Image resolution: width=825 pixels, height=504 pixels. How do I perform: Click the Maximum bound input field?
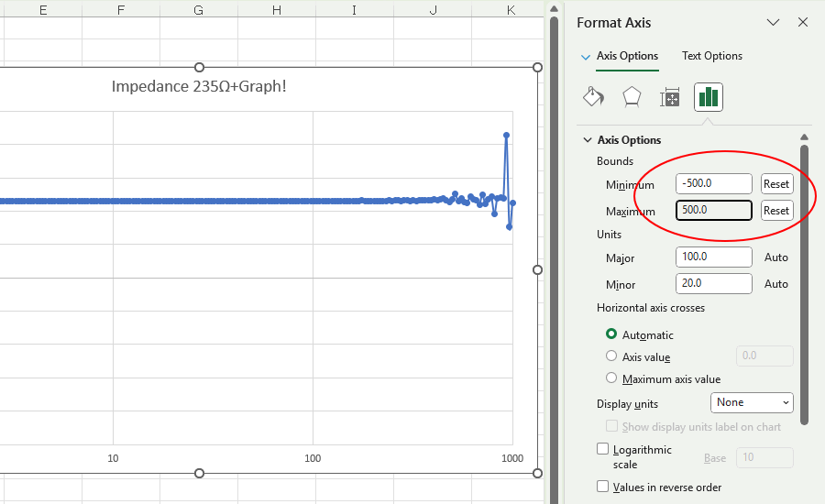click(713, 210)
